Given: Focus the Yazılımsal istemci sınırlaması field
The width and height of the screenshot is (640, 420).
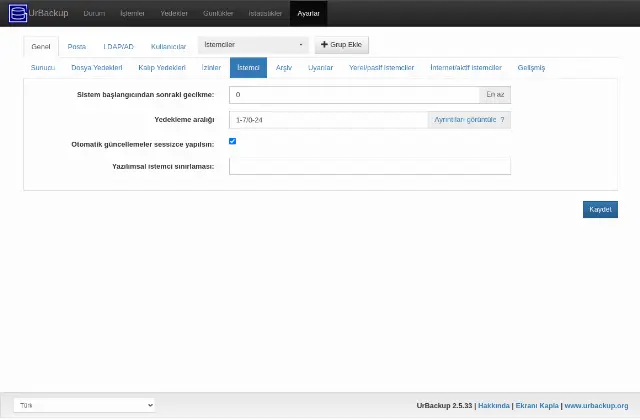Looking at the screenshot, I should [370, 166].
